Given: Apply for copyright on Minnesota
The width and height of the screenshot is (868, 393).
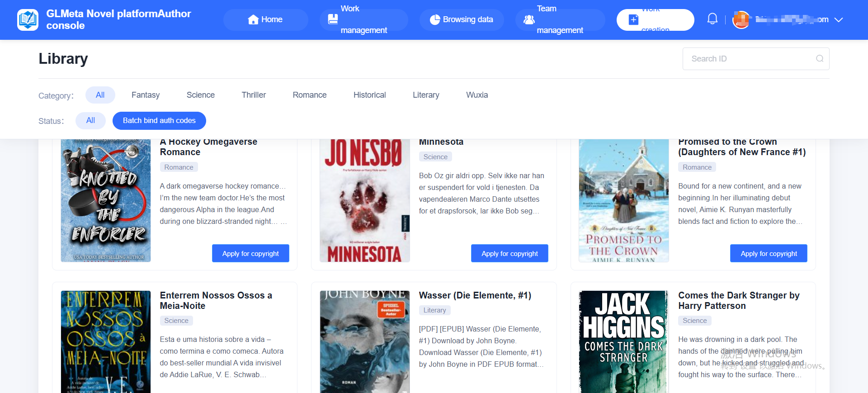Looking at the screenshot, I should click(x=509, y=253).
